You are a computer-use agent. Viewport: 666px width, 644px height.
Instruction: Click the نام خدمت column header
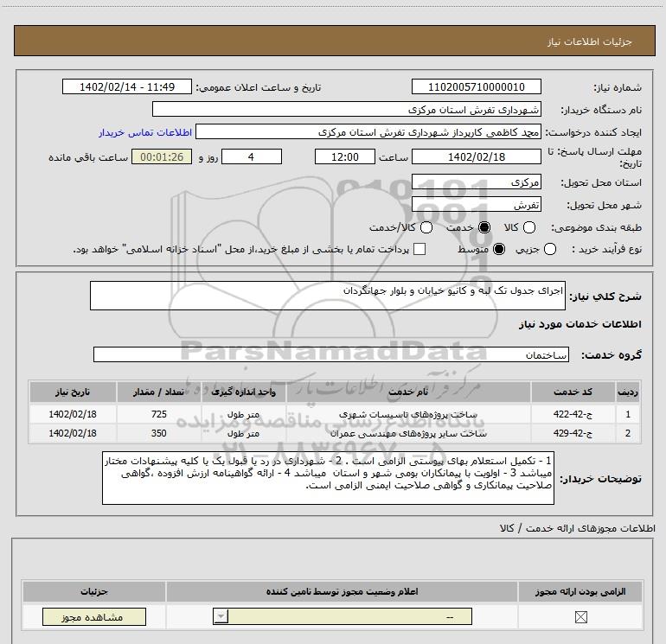tap(408, 392)
